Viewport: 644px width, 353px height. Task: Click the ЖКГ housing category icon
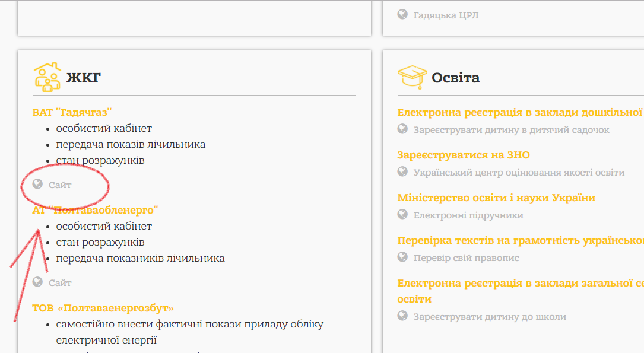point(47,77)
